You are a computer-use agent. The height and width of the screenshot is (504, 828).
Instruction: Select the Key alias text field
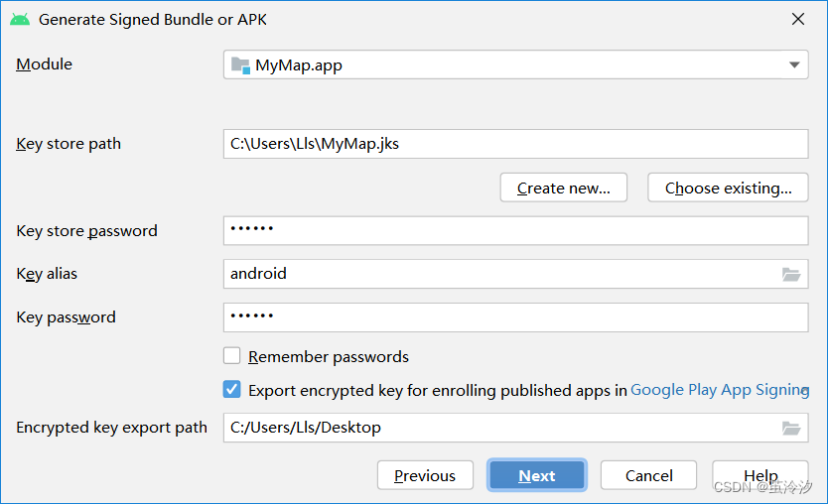501,274
